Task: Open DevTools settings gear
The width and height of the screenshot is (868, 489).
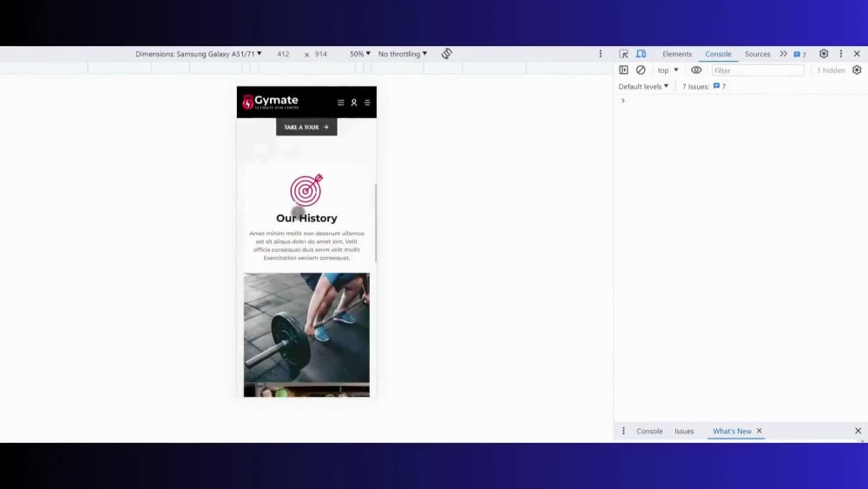Action: tap(824, 54)
